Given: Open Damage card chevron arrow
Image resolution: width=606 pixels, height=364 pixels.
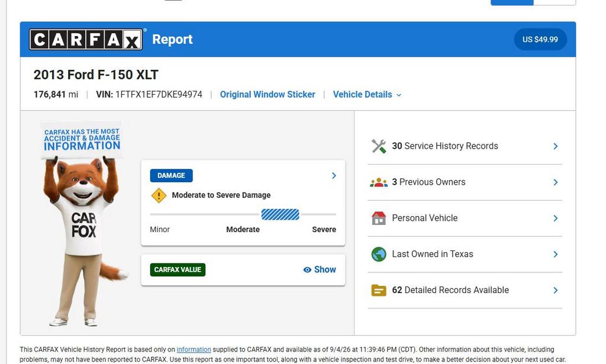Looking at the screenshot, I should click(x=334, y=175).
